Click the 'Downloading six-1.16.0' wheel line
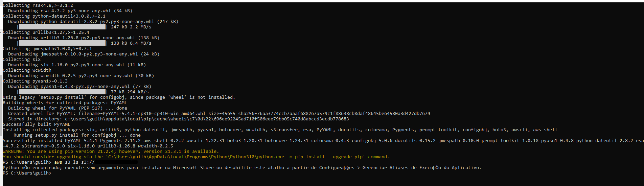Image resolution: width=644 pixels, height=186 pixels. 77,65
